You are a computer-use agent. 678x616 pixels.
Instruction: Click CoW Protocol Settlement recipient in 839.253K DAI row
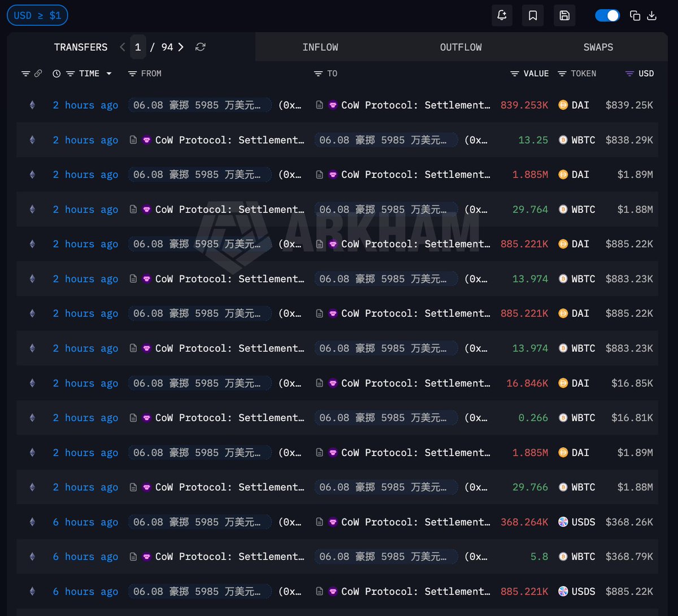click(x=416, y=105)
